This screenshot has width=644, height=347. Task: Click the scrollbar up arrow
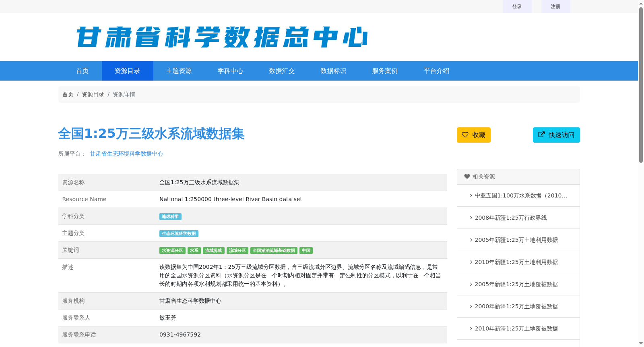pos(641,3)
